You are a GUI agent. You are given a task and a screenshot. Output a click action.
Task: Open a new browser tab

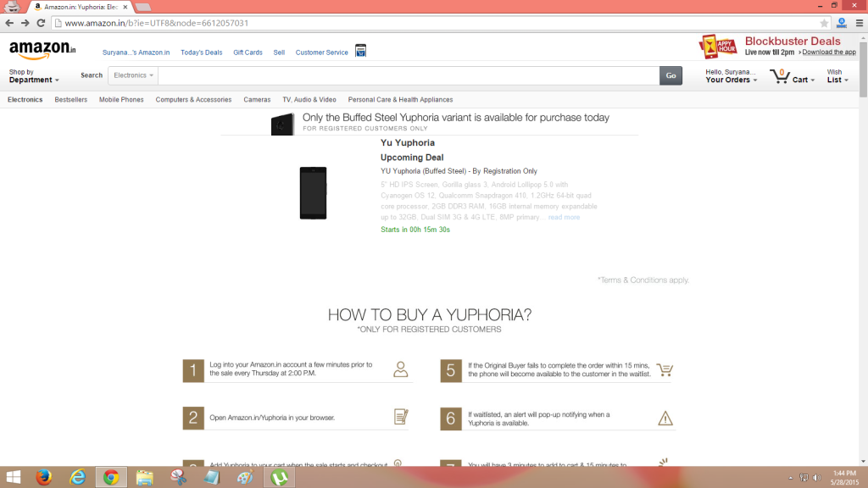tap(142, 7)
